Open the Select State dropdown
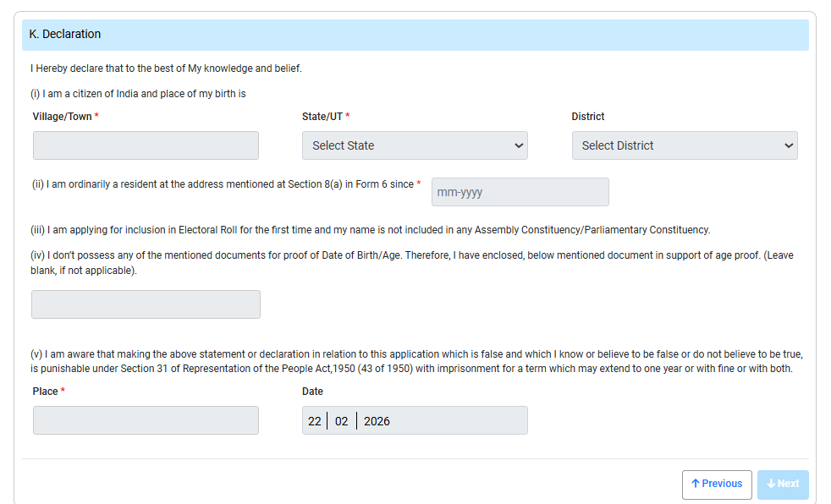Image resolution: width=831 pixels, height=504 pixels. (x=414, y=145)
